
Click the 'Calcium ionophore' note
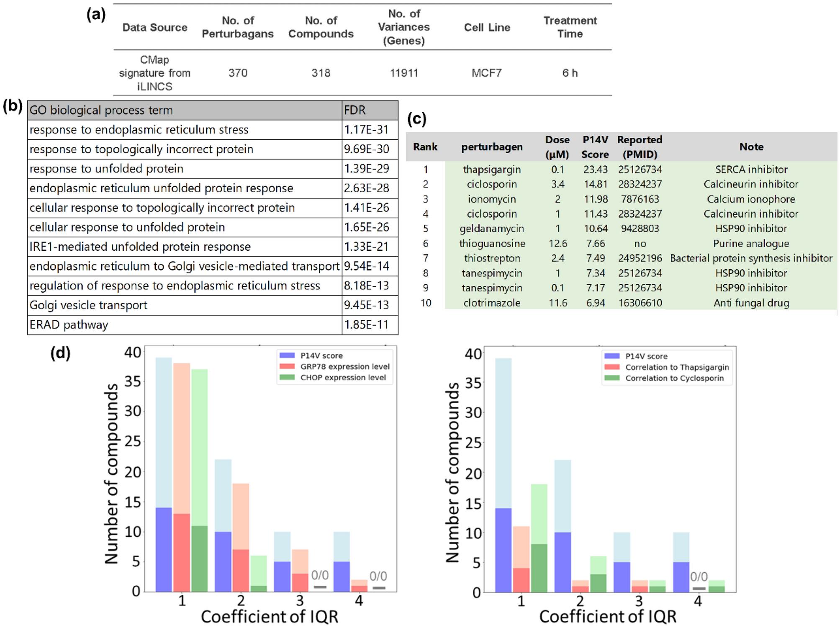point(751,199)
